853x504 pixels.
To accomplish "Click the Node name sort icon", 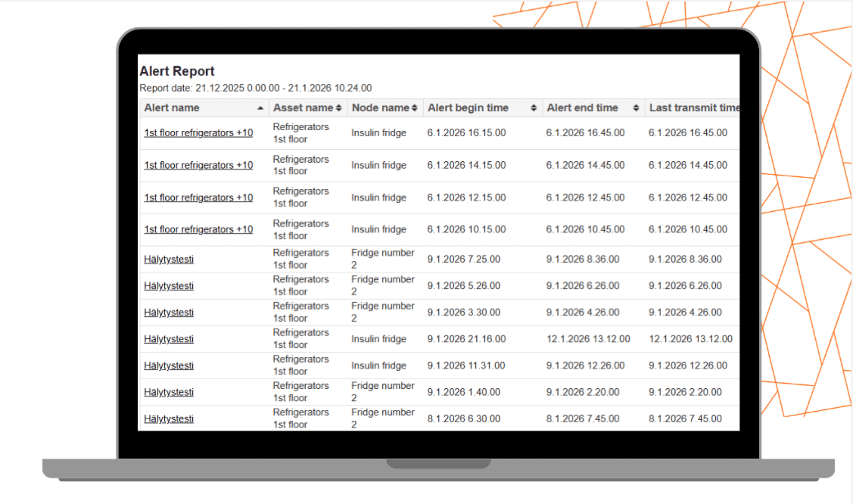I will 415,108.
